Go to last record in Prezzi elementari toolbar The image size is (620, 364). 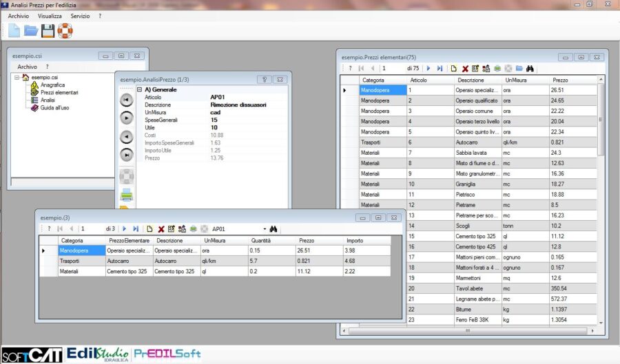(x=440, y=69)
